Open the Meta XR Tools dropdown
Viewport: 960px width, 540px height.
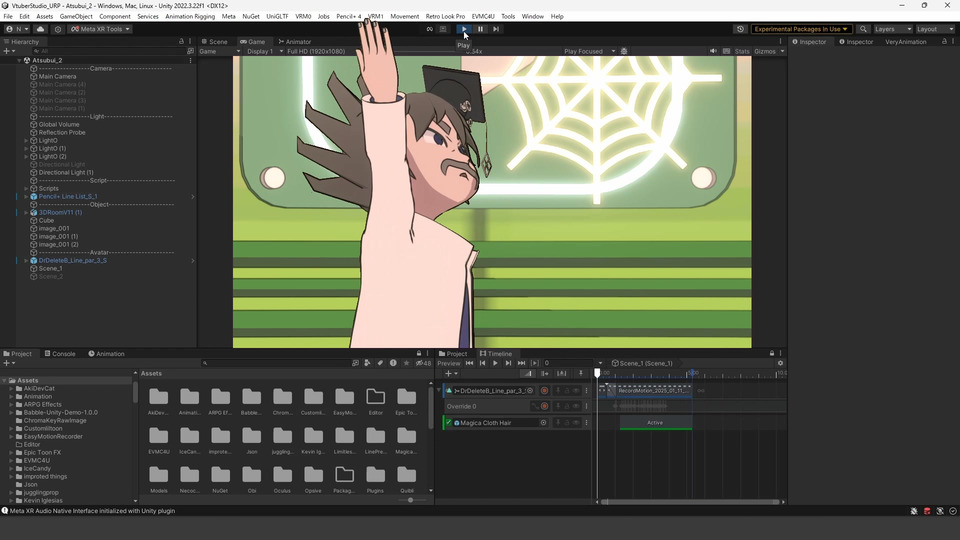tap(100, 29)
